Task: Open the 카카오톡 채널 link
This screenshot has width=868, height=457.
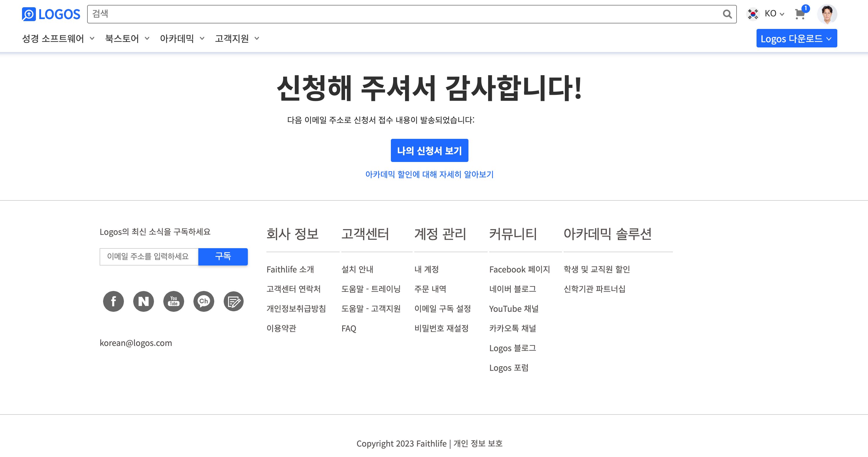Action: pyautogui.click(x=512, y=329)
